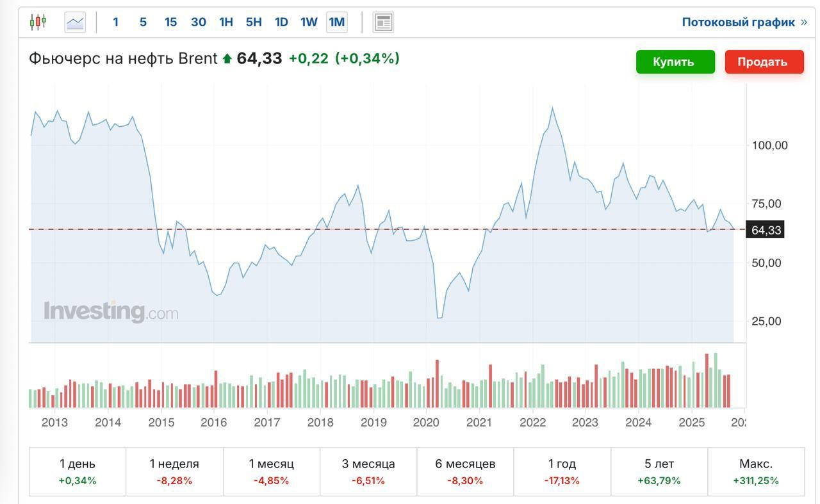Open the Потоковый график streaming chart link
Screen dimensions: 820x504
[x=744, y=22]
